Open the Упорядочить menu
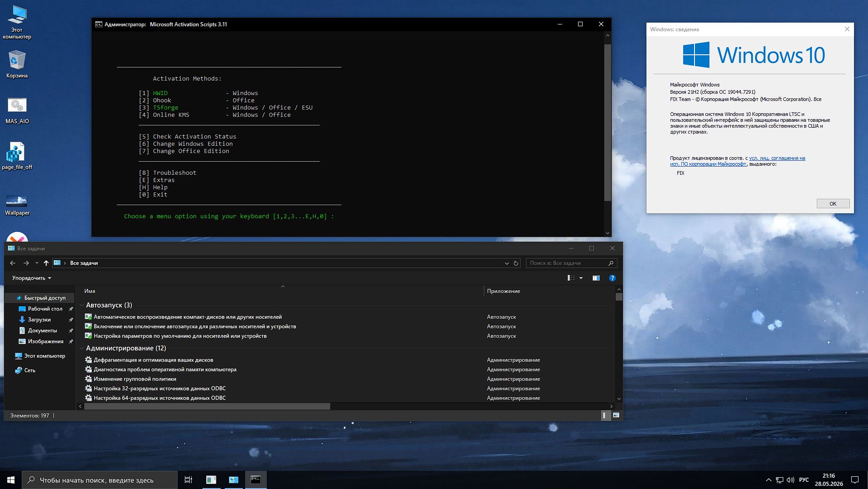Screen dimensions: 868x489 (x=31, y=278)
